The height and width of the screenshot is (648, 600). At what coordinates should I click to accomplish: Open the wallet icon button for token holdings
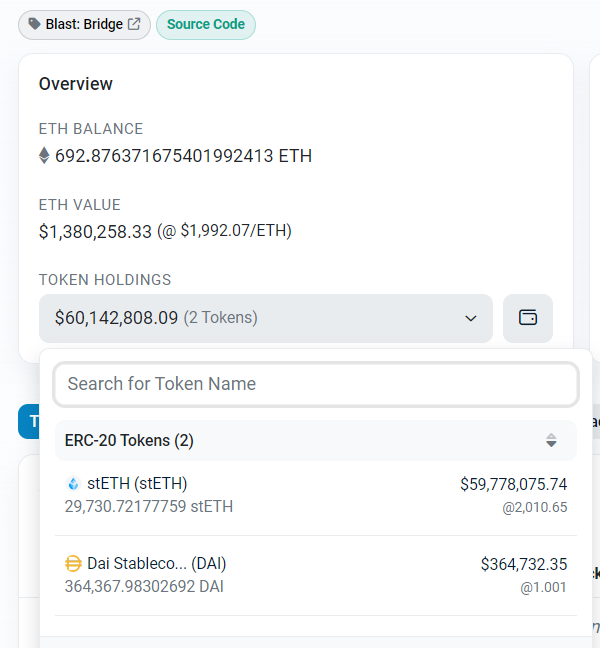click(528, 318)
